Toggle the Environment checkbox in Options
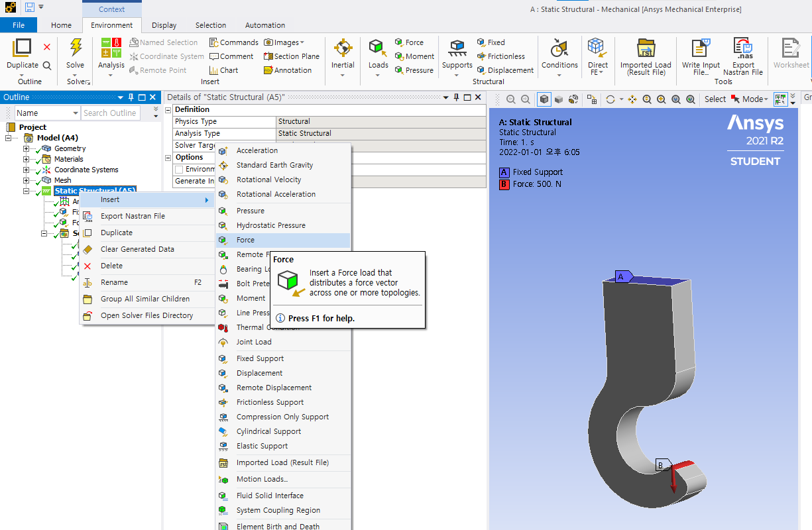Screen dimensions: 812x530 tap(179, 170)
